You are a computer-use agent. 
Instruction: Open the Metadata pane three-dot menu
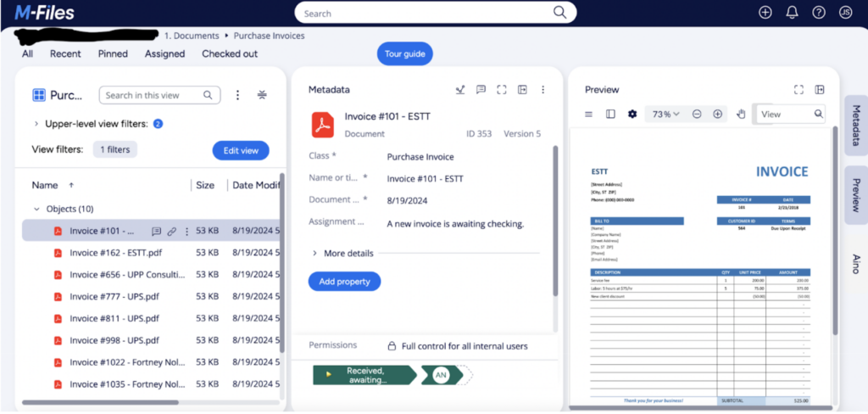543,89
